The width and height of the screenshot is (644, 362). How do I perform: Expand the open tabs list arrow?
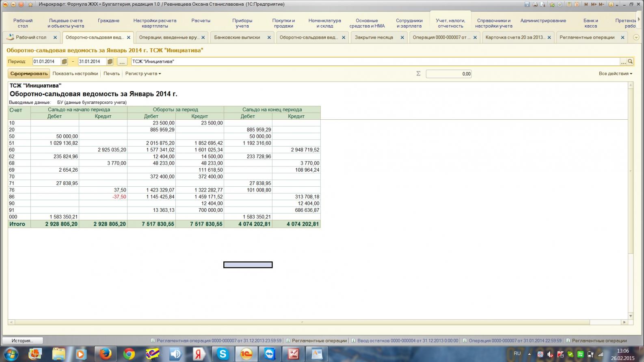click(x=636, y=37)
